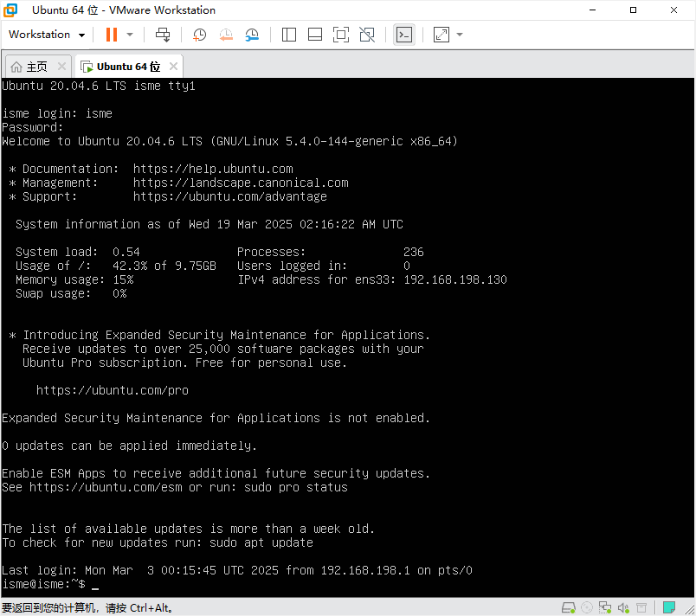This screenshot has width=696, height=616.
Task: Close the Ubuntu 64 位 tab
Action: 173,67
